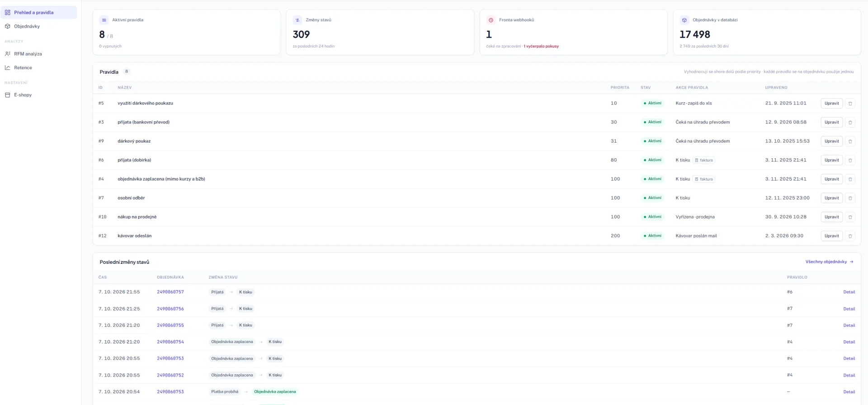
Task: Delete rule #4 objednávka zaplacena
Action: (x=850, y=179)
